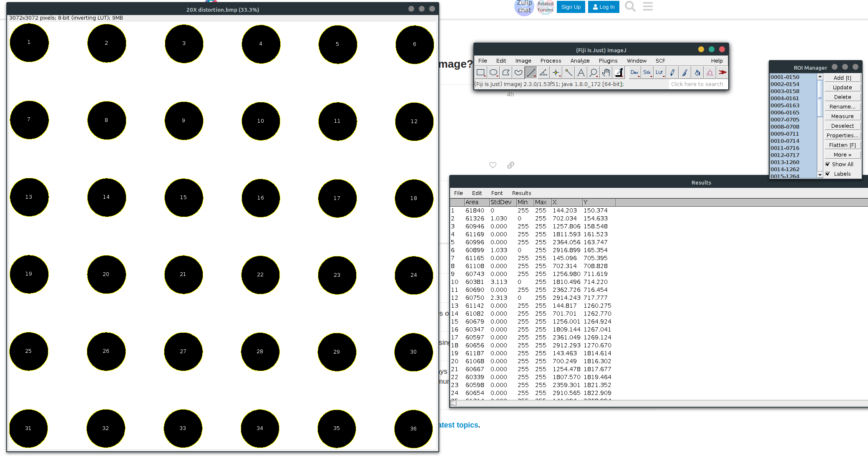Image resolution: width=868 pixels, height=458 pixels.
Task: Select the angle tool
Action: [543, 72]
